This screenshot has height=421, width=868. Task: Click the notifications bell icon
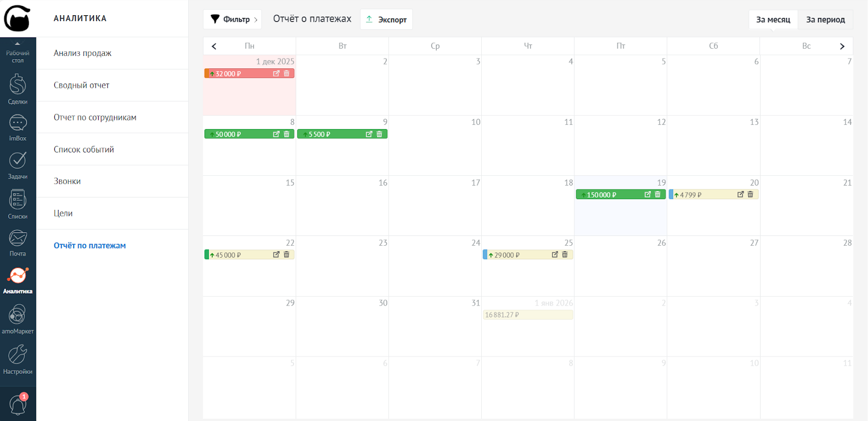(17, 404)
